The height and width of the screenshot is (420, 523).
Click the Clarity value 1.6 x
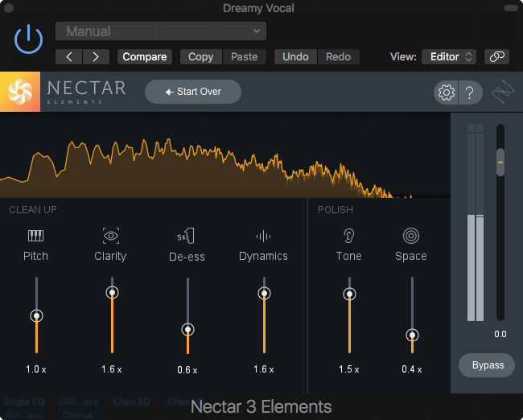112,369
